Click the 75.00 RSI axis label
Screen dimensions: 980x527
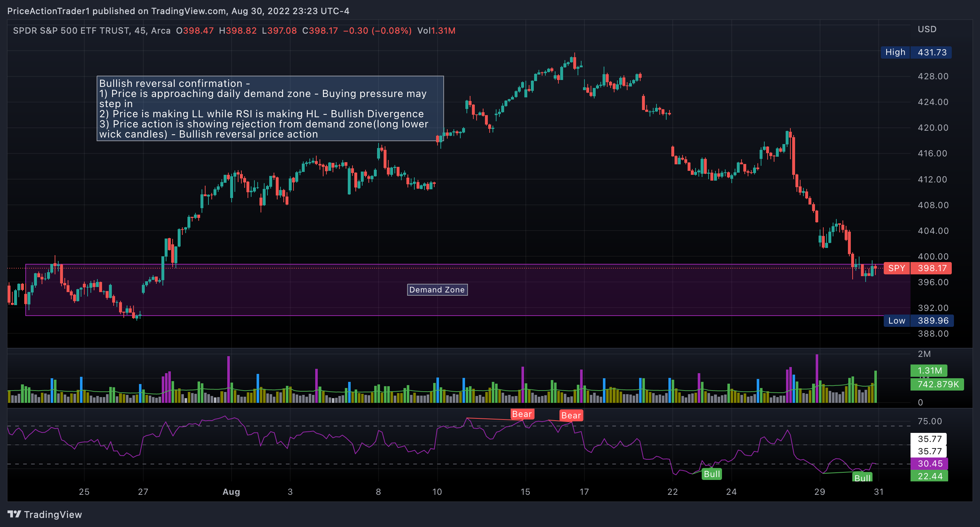coord(930,421)
